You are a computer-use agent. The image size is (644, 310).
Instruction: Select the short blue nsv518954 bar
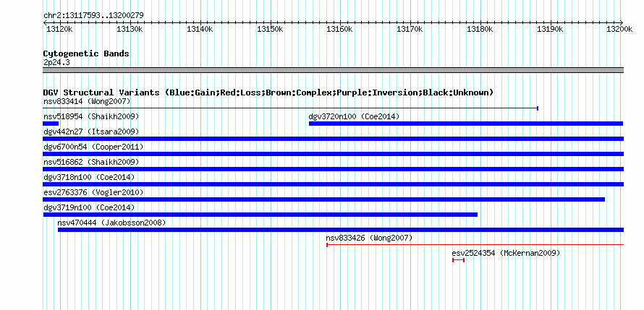(51, 124)
